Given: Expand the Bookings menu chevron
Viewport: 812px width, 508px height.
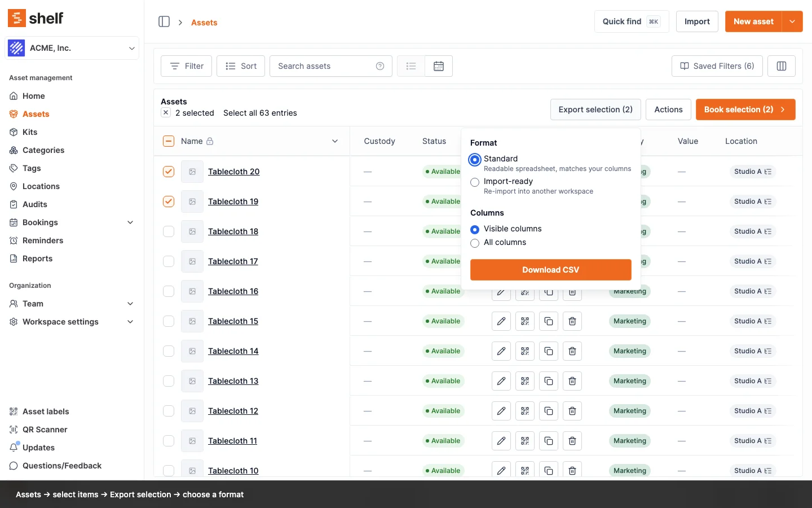Looking at the screenshot, I should pyautogui.click(x=130, y=222).
